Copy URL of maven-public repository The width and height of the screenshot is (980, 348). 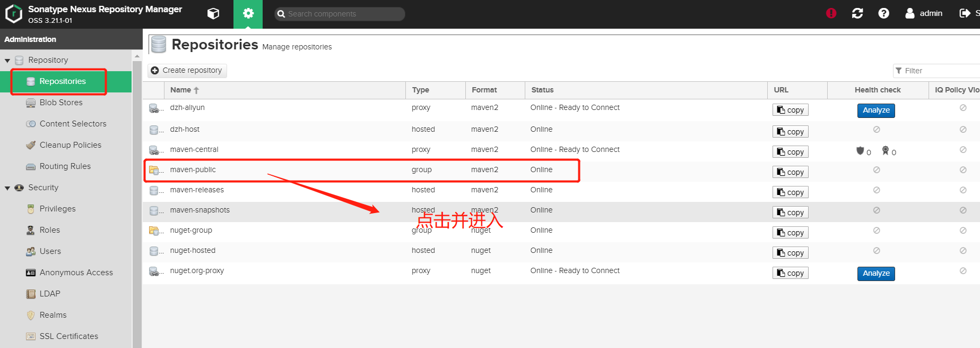pos(790,172)
